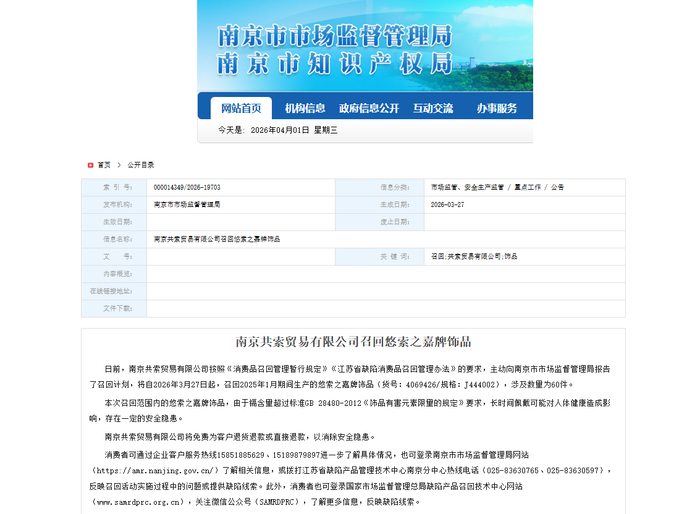Click hotline number 15851885629 in article
The height and width of the screenshot is (514, 700).
point(241,455)
